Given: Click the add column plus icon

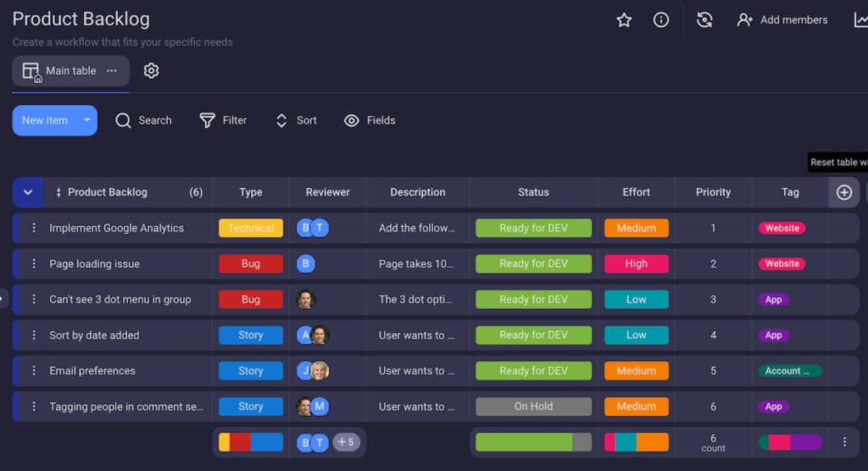Looking at the screenshot, I should point(843,192).
